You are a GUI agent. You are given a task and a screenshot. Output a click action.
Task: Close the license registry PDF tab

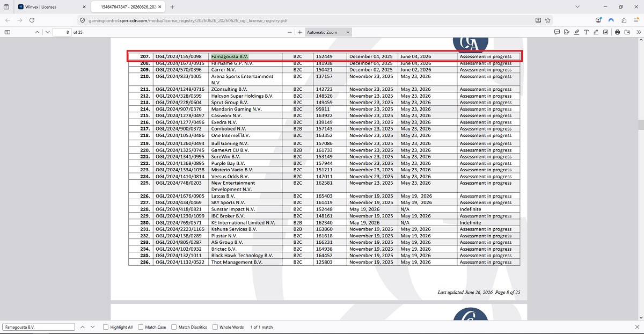pos(160,7)
